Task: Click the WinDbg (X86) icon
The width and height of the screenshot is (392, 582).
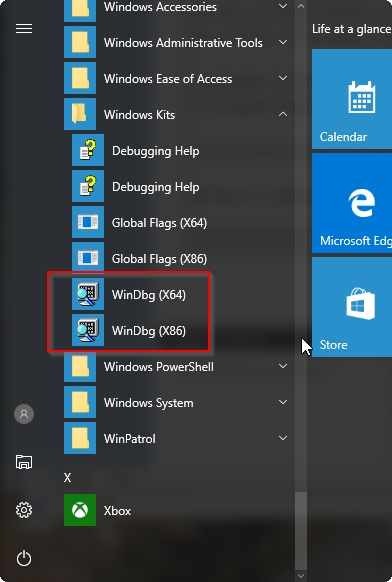Action: pyautogui.click(x=88, y=330)
